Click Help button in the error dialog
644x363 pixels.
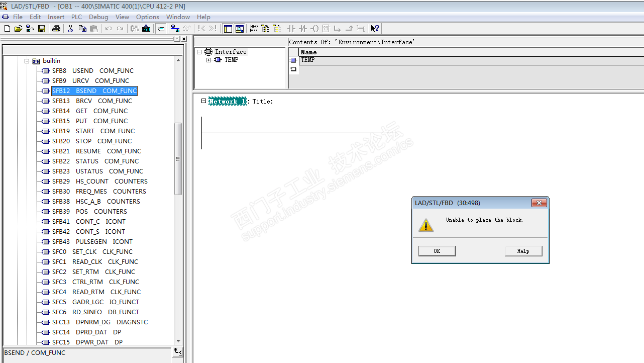[x=523, y=251]
